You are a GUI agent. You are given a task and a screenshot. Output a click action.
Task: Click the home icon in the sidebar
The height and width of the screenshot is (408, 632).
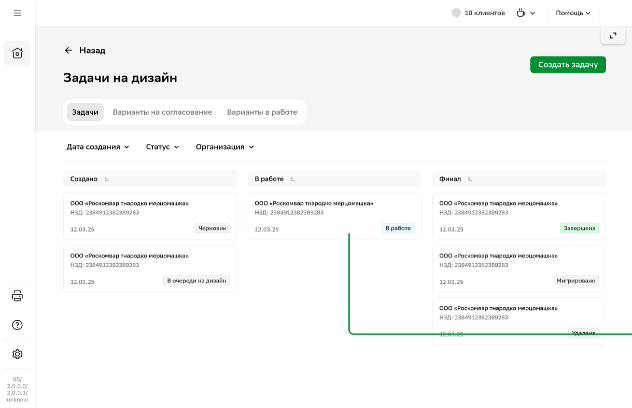17,54
